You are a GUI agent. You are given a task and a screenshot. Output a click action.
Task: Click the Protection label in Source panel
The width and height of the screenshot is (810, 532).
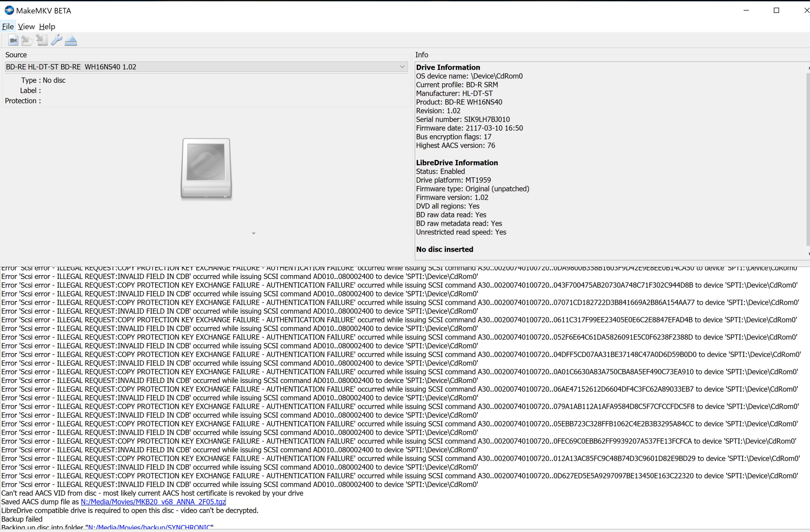pyautogui.click(x=23, y=101)
